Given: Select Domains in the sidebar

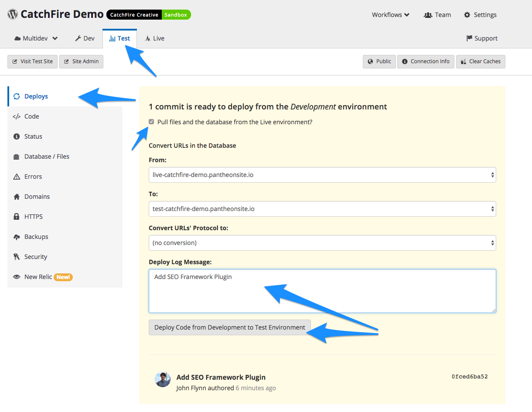Looking at the screenshot, I should (x=65, y=197).
